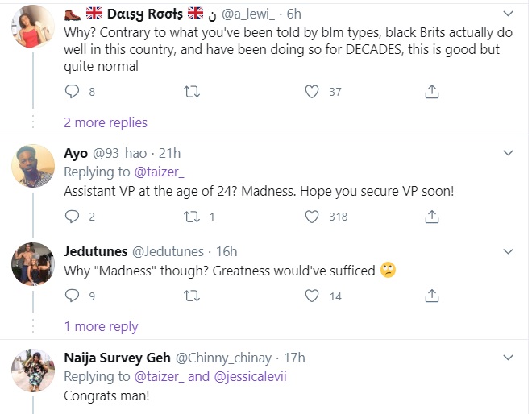This screenshot has height=414, width=532.
Task: Retweet Daisy Roots' tweet
Action: [192, 92]
